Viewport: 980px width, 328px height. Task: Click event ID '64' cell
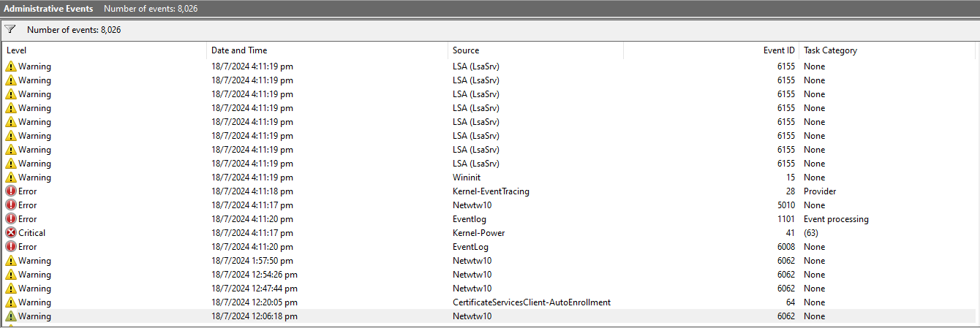pyautogui.click(x=790, y=302)
